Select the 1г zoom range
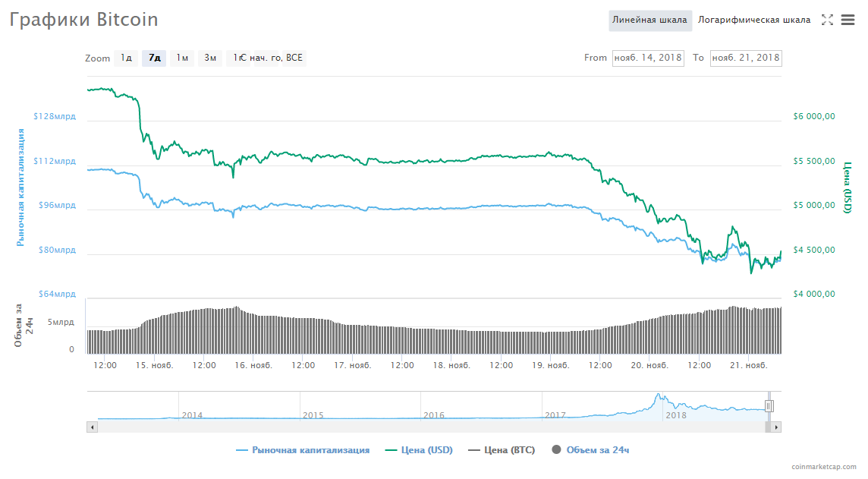This screenshot has height=479, width=868. click(x=237, y=58)
